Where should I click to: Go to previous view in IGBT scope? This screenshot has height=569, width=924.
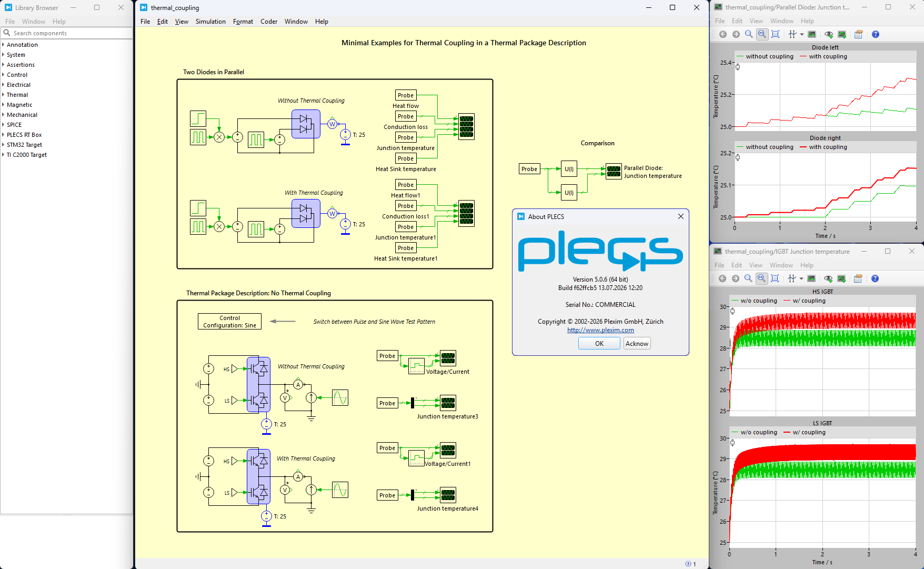tap(722, 278)
